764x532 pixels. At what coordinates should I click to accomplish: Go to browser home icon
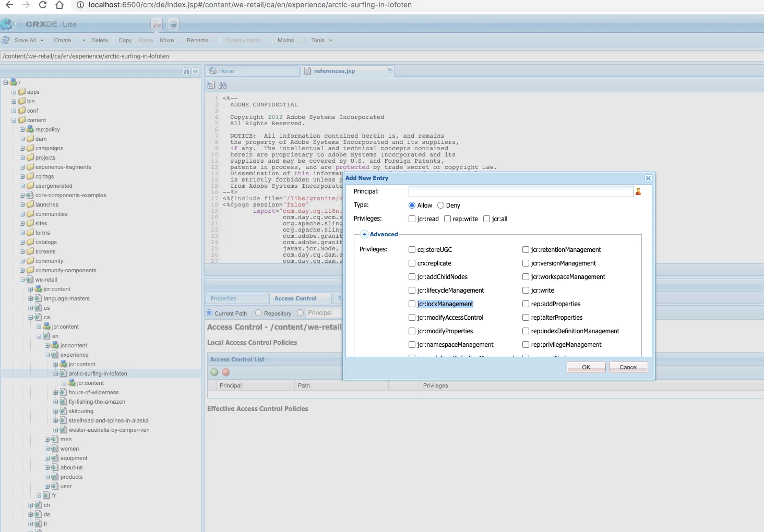click(59, 5)
